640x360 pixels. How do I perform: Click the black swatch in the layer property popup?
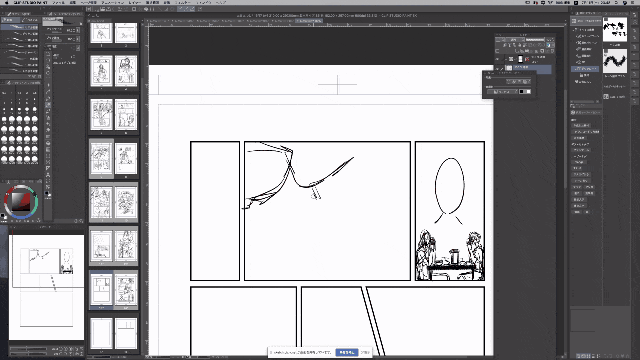tap(522, 92)
